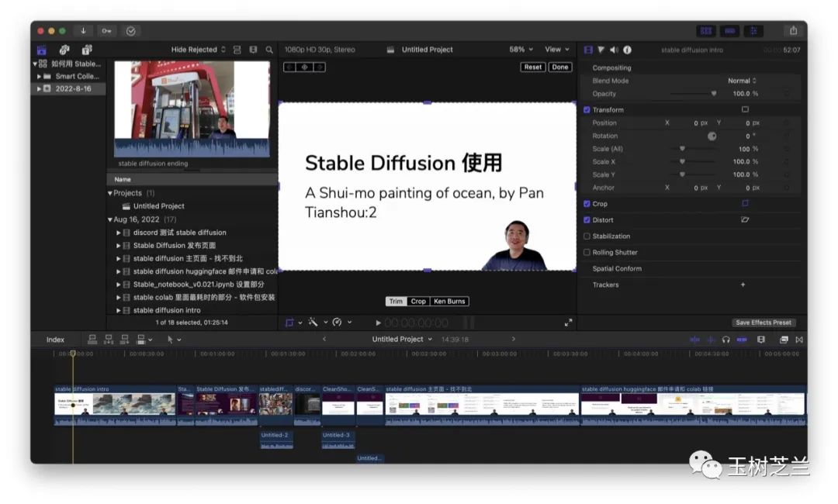Enable the Rolling Shutter checkbox
Screen dimensions: 838x504
point(587,253)
